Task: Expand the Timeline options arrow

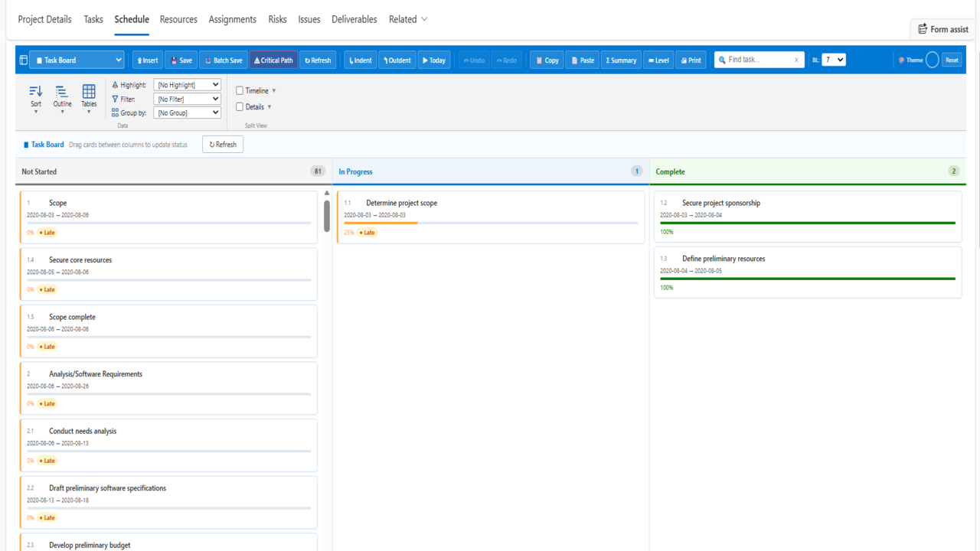Action: pos(274,91)
